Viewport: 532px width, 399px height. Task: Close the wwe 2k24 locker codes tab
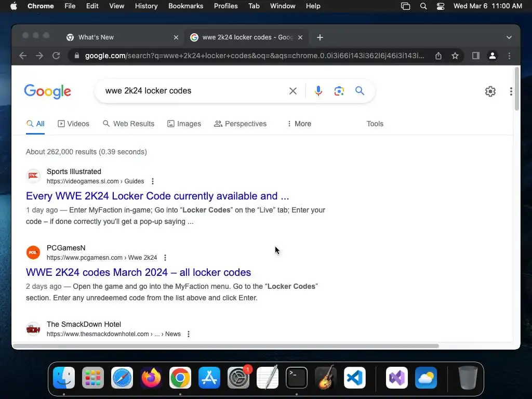tap(300, 37)
